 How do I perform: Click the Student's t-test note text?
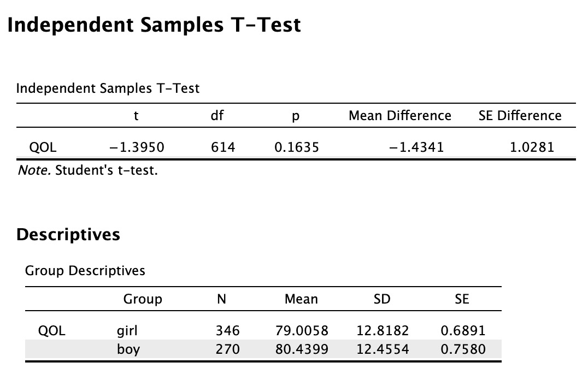88,170
